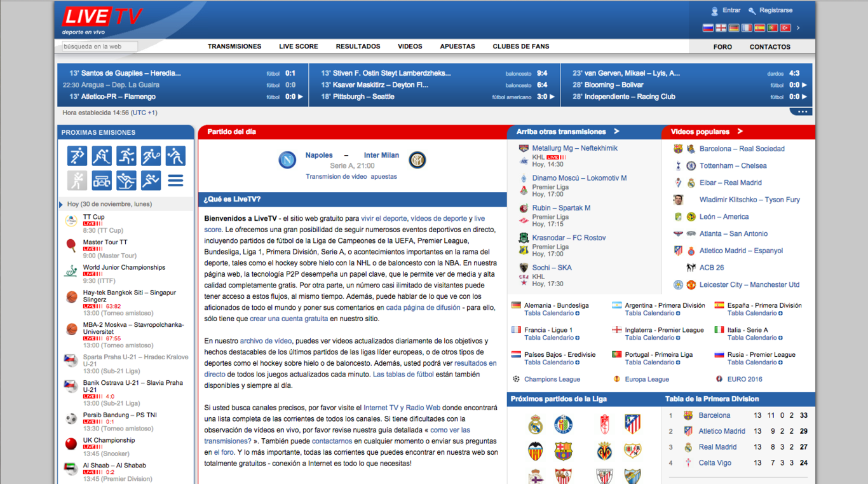
Task: Click the FC Barcelona crest in upcoming matches
Action: tap(563, 451)
